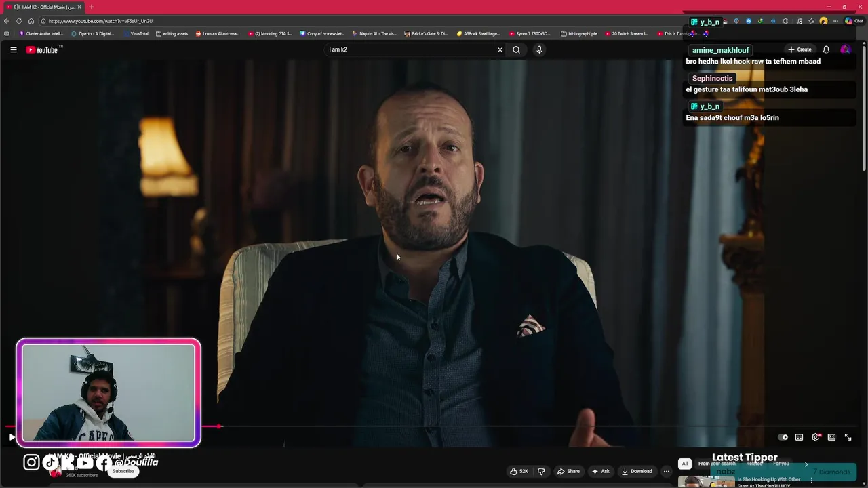868x488 pixels.
Task: Click the Ask button
Action: pos(601,471)
